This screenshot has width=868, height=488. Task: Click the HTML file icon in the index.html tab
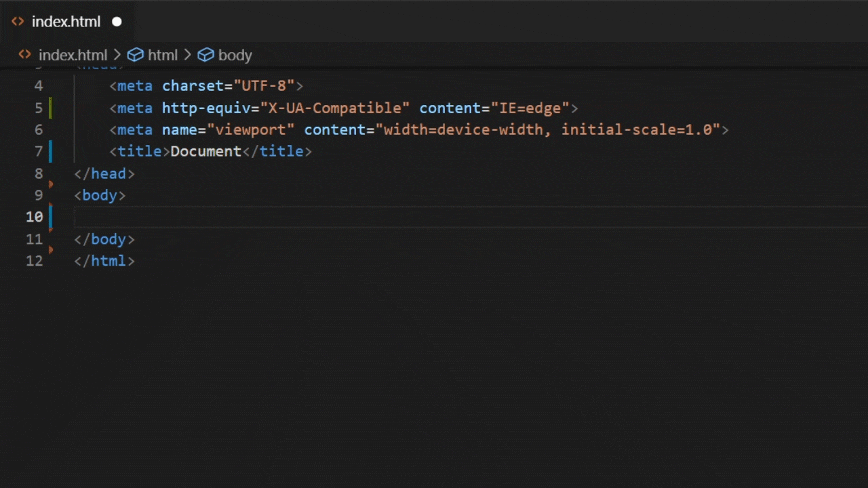point(18,22)
